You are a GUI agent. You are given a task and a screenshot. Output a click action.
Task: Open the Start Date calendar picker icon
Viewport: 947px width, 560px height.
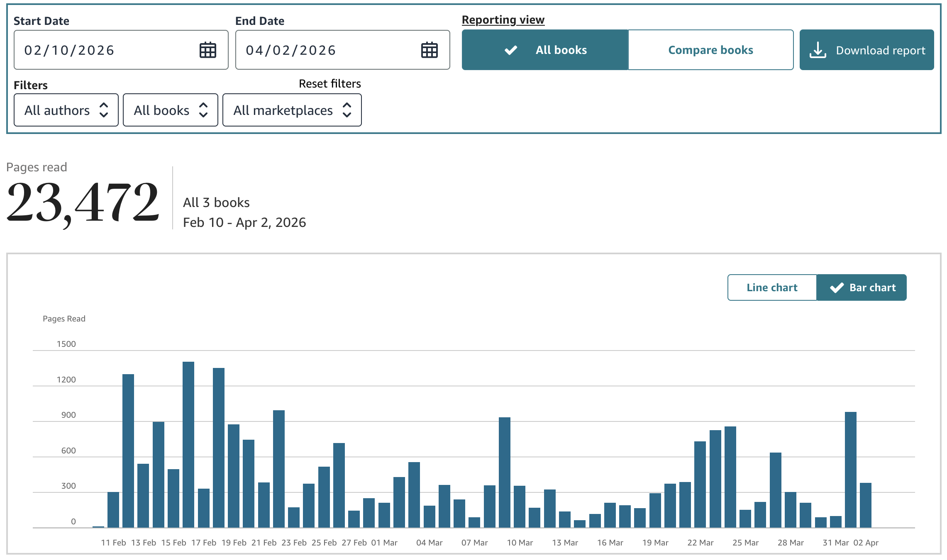click(x=207, y=50)
